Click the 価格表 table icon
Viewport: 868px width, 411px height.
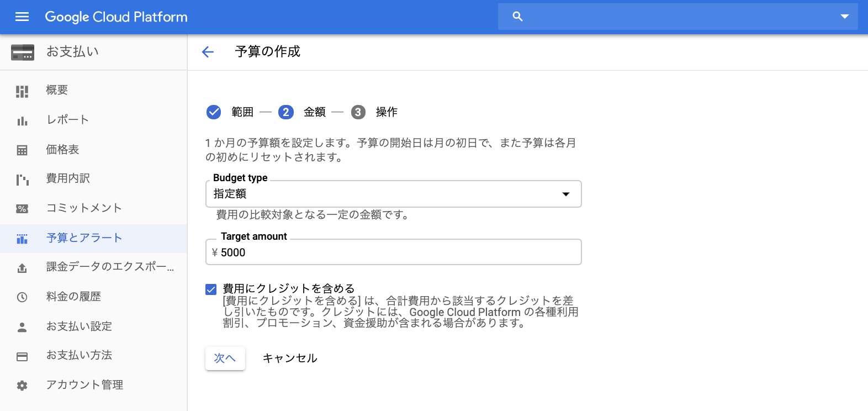(22, 150)
